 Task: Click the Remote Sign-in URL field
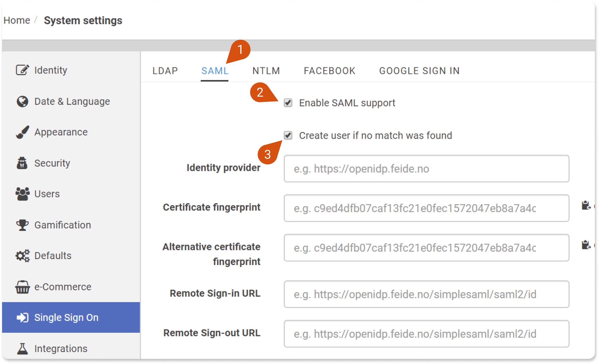coord(427,294)
